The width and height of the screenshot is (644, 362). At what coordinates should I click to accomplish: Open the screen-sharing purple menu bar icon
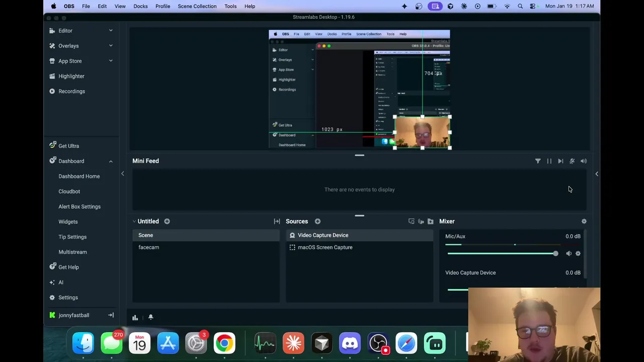(435, 6)
